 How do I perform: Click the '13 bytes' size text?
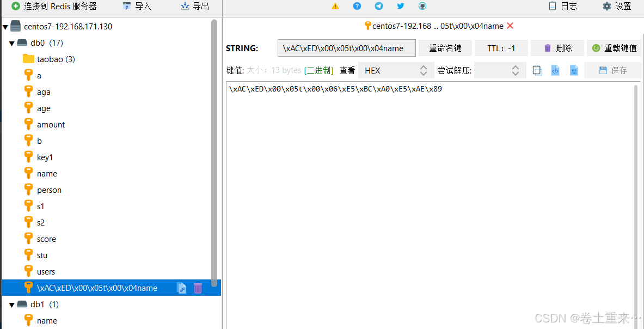(x=286, y=70)
